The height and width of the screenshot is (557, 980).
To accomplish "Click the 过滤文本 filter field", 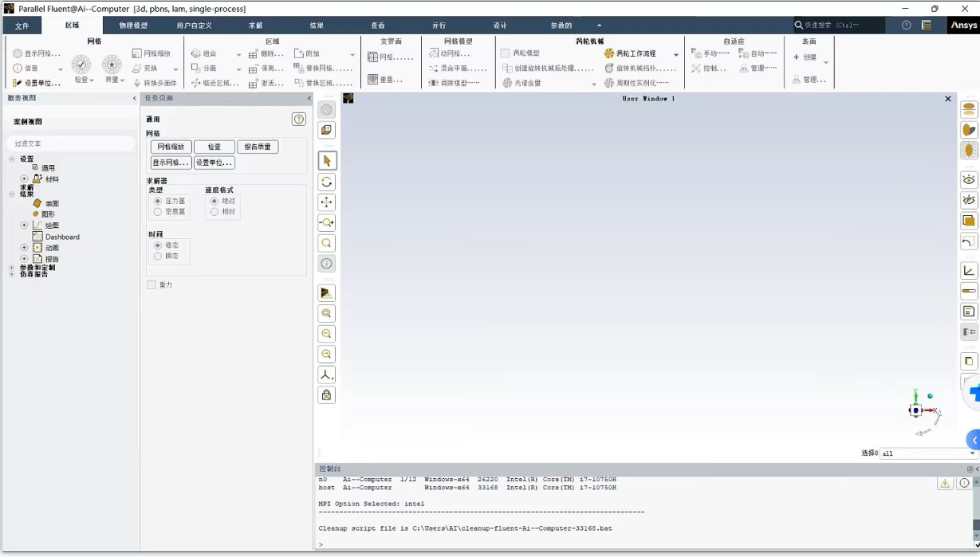I will (70, 143).
